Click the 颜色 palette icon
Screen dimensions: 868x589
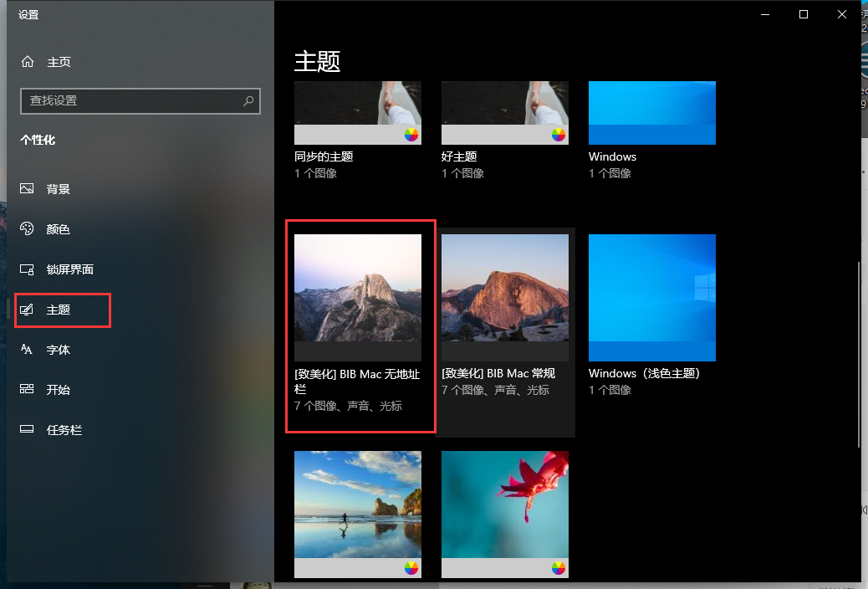pyautogui.click(x=27, y=228)
